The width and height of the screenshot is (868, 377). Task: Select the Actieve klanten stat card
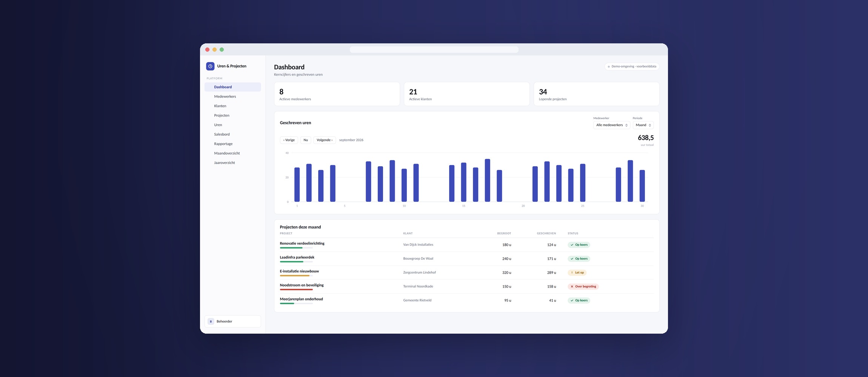pos(466,94)
